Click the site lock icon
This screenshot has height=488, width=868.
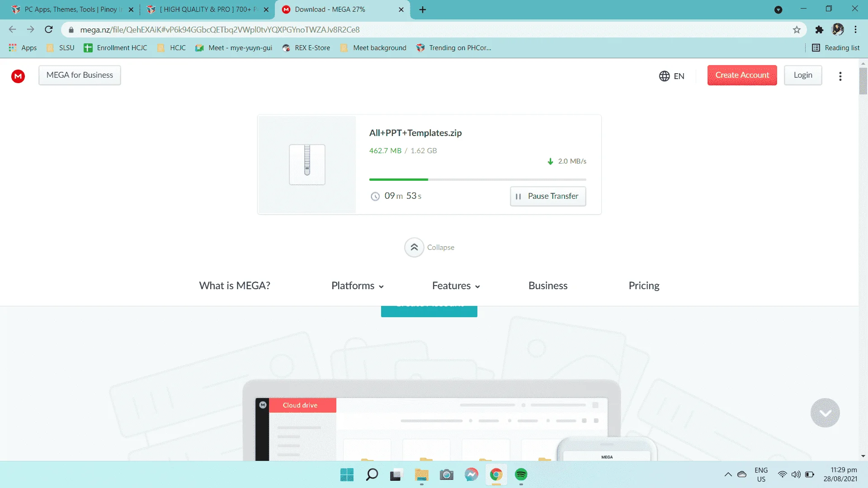pos(71,30)
